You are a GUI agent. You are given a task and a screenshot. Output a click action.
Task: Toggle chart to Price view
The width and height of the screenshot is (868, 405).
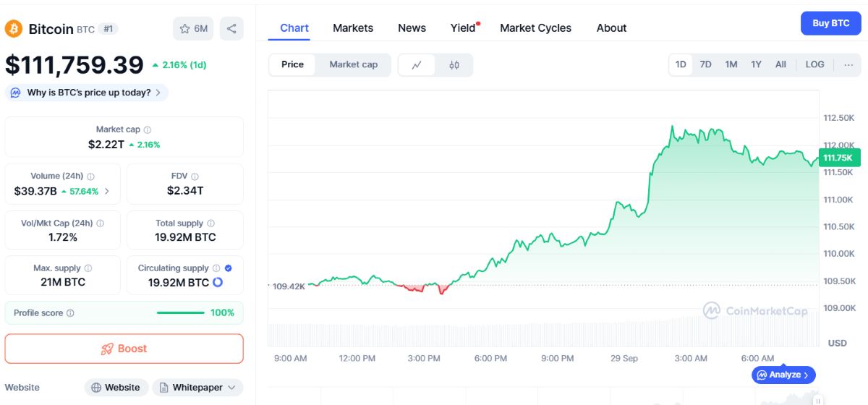point(292,64)
